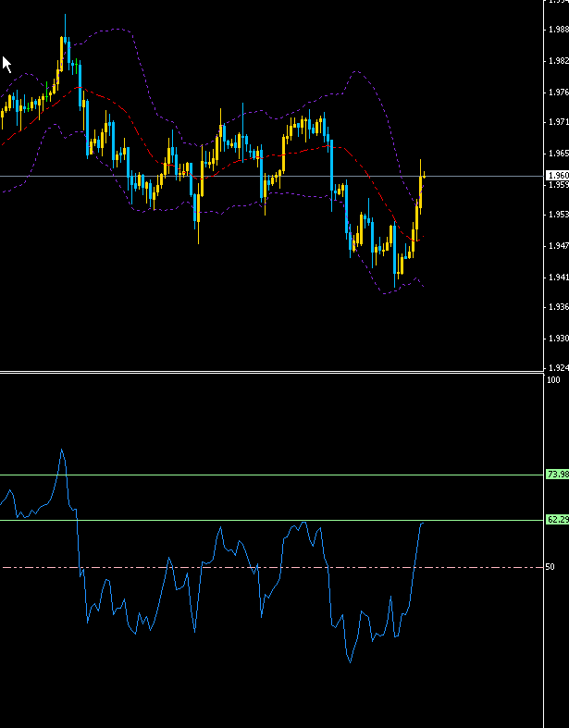
Task: Click the 1.988 price scale label
Action: click(x=558, y=30)
